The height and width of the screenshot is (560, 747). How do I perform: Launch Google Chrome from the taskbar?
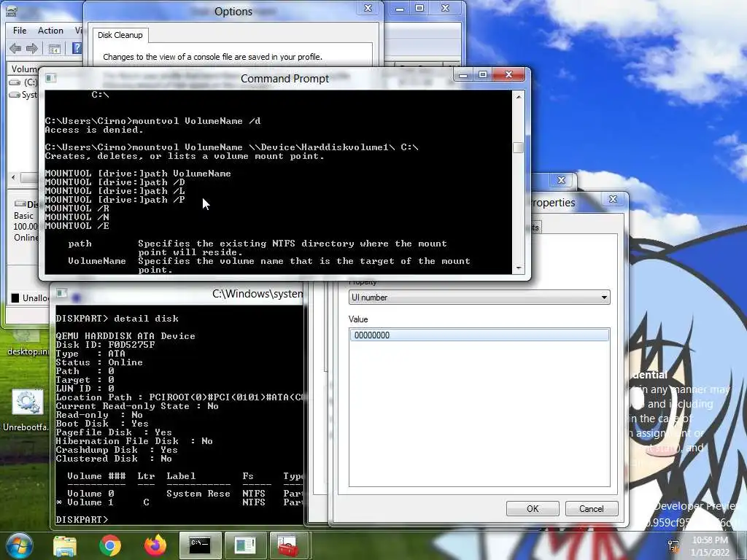tap(110, 545)
